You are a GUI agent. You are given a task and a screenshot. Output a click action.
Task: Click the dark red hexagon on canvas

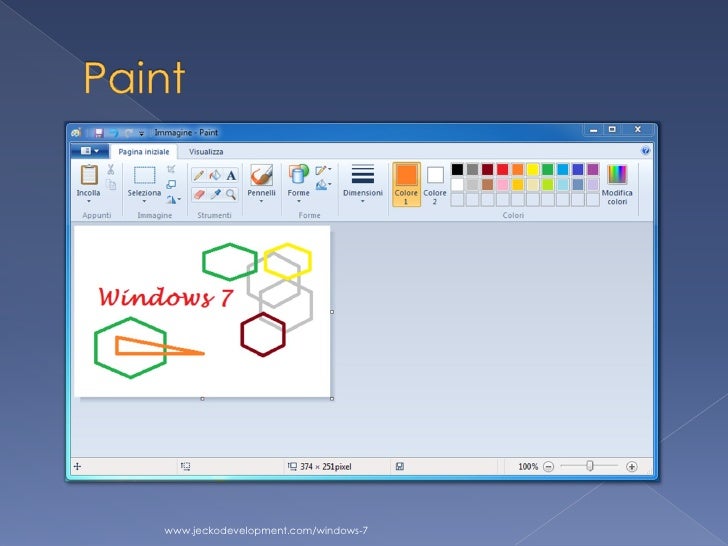point(263,334)
